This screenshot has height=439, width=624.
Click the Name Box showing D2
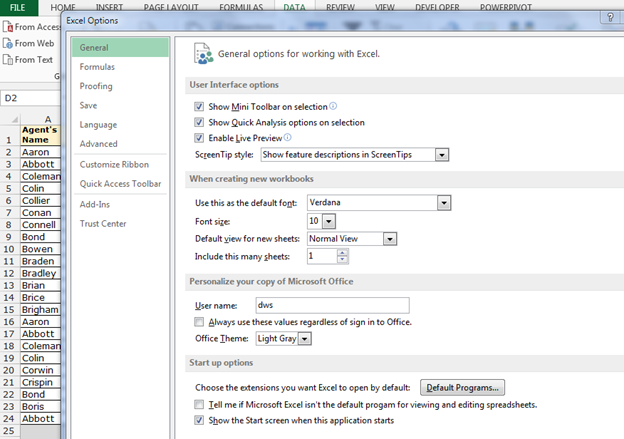pyautogui.click(x=31, y=98)
